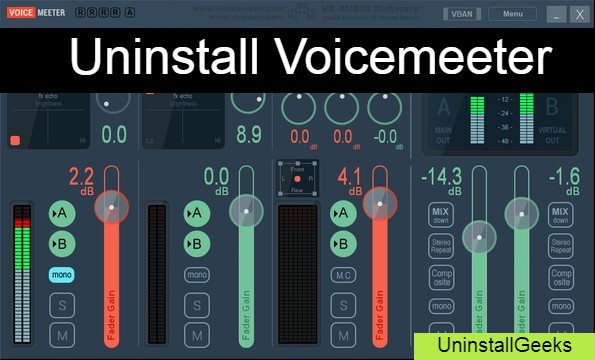The image size is (595, 360).
Task: Toggle the M.C button on the 4.1 dB strip
Action: click(x=343, y=275)
